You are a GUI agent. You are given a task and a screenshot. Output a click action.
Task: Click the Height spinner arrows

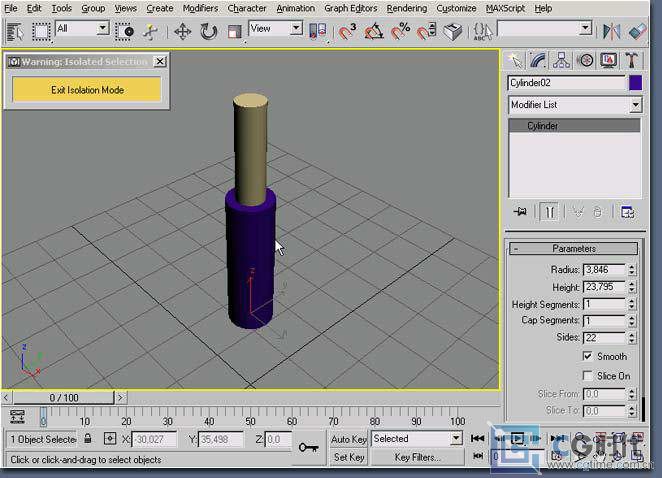point(632,287)
